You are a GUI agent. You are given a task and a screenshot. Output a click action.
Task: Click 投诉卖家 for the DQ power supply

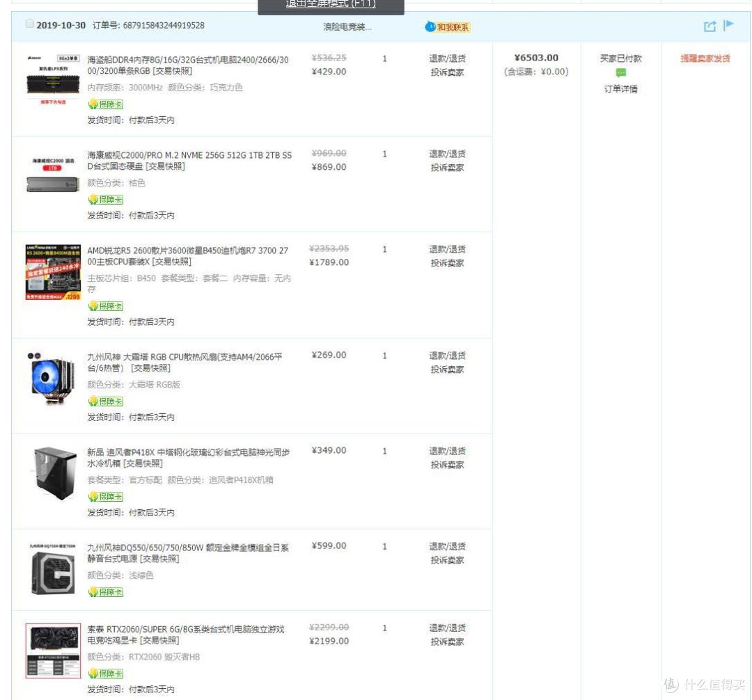[447, 560]
